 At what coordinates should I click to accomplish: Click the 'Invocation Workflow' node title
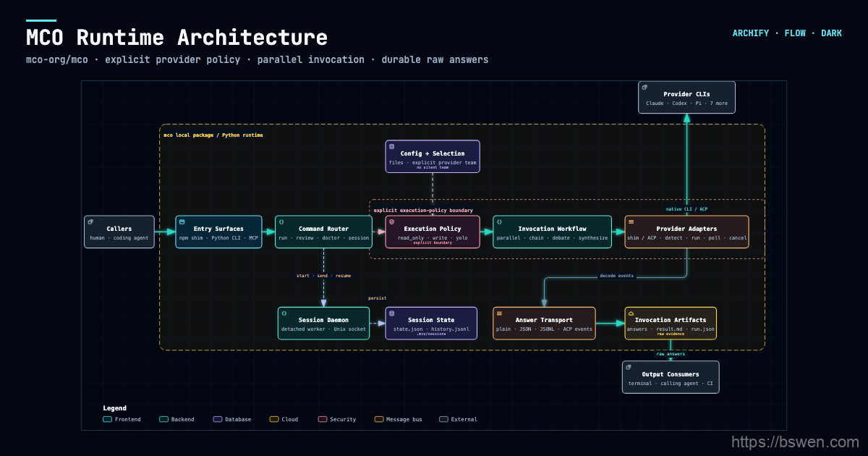(553, 229)
